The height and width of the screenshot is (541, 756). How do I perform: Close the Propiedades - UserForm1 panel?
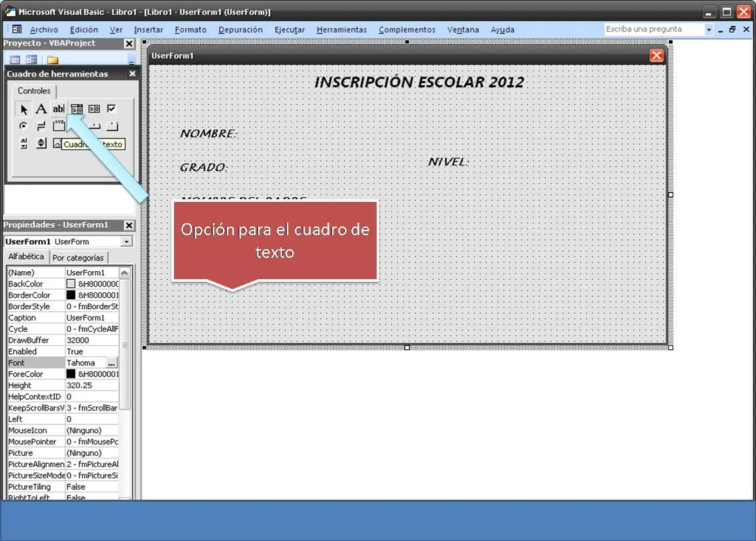pyautogui.click(x=129, y=225)
